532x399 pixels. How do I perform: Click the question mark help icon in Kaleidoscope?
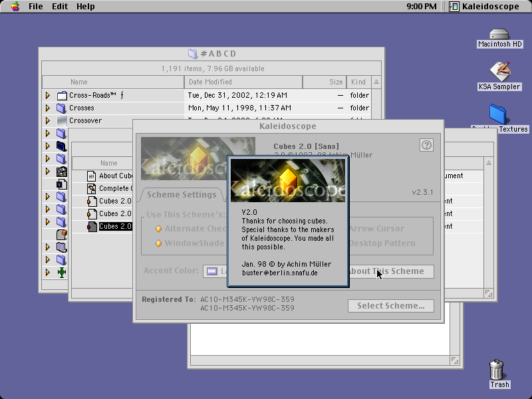pos(426,145)
